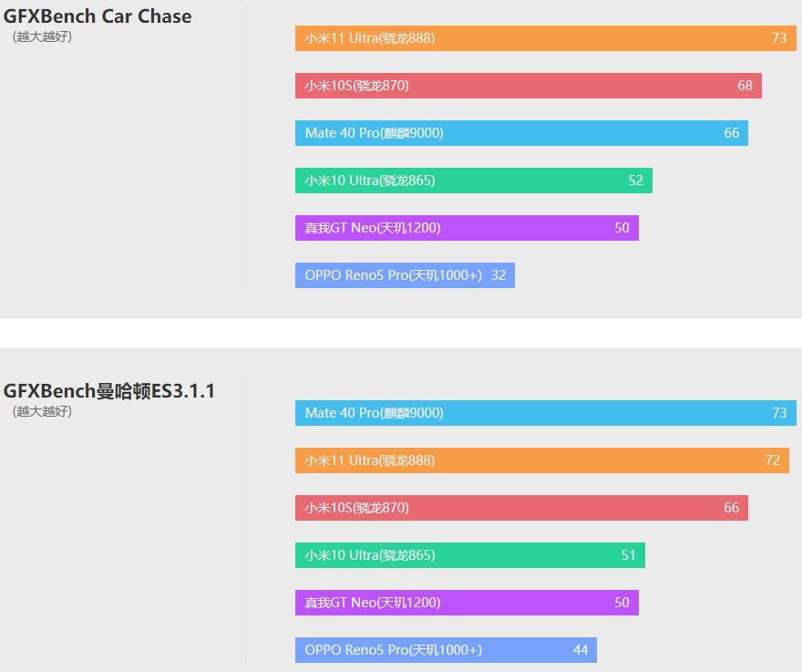Select the 真我GT Neo bar in Car Chase chart
802x672 pixels.
(x=467, y=228)
